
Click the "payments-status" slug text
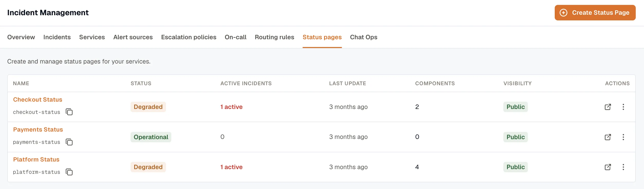point(37,142)
